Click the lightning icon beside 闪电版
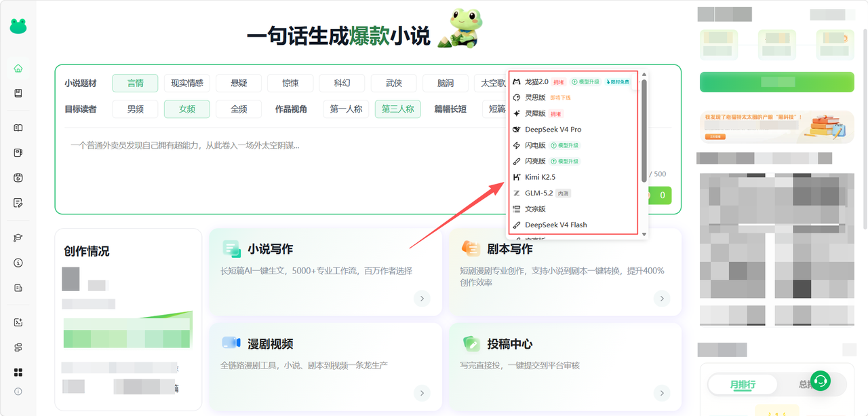 [x=517, y=145]
